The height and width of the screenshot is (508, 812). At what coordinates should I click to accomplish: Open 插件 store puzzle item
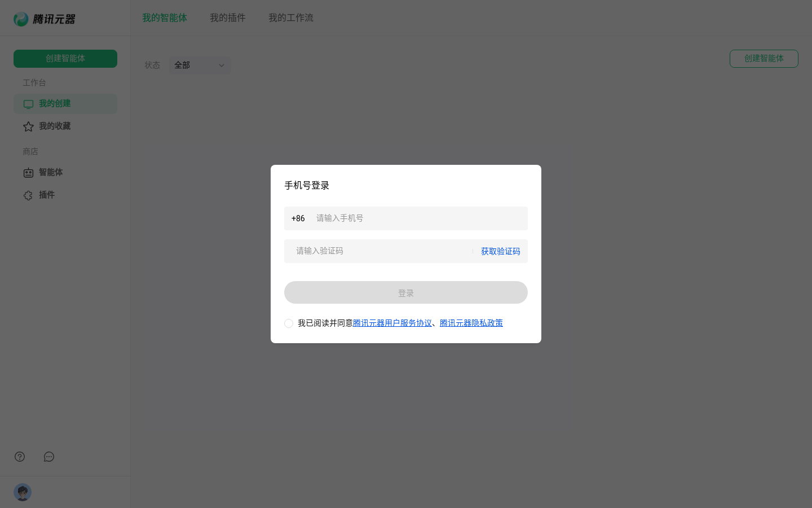point(65,195)
